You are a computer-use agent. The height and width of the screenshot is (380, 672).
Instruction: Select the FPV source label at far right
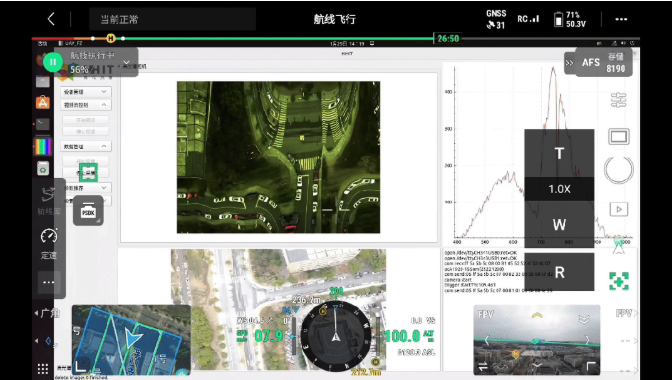pos(625,314)
